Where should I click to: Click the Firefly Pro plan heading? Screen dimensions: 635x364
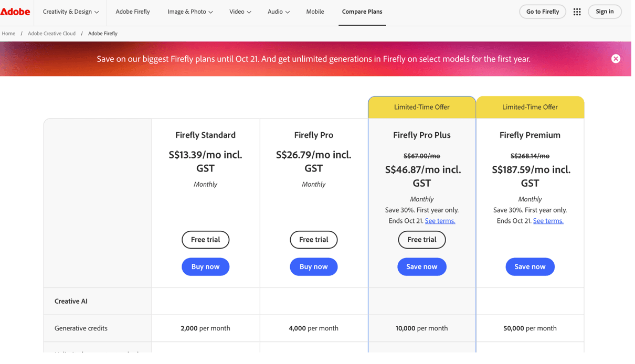click(313, 135)
